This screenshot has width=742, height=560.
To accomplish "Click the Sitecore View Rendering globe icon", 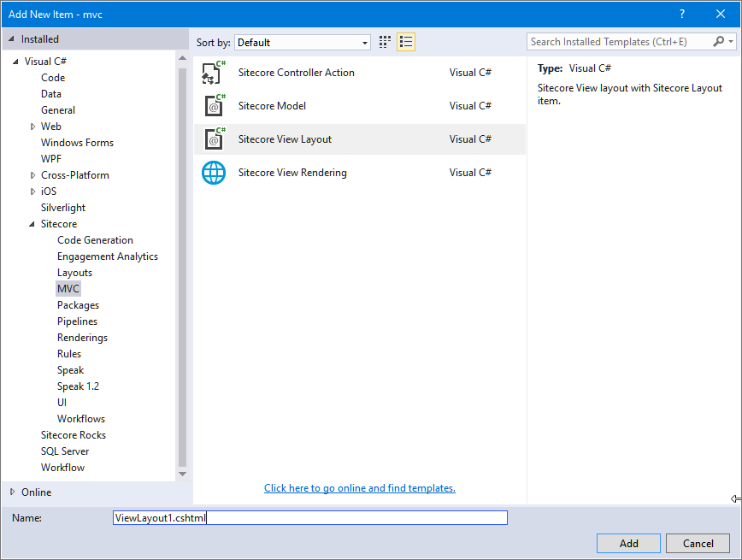I will [x=213, y=172].
